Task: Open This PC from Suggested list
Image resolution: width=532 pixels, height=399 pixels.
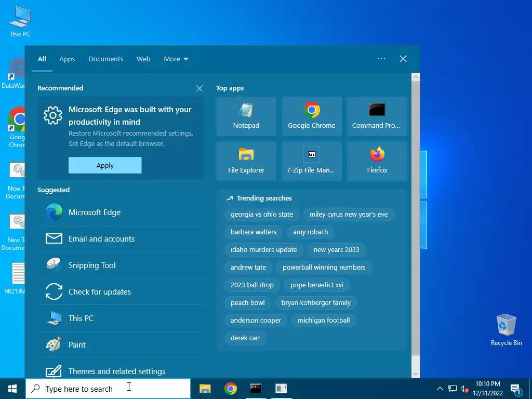Action: tap(121, 318)
